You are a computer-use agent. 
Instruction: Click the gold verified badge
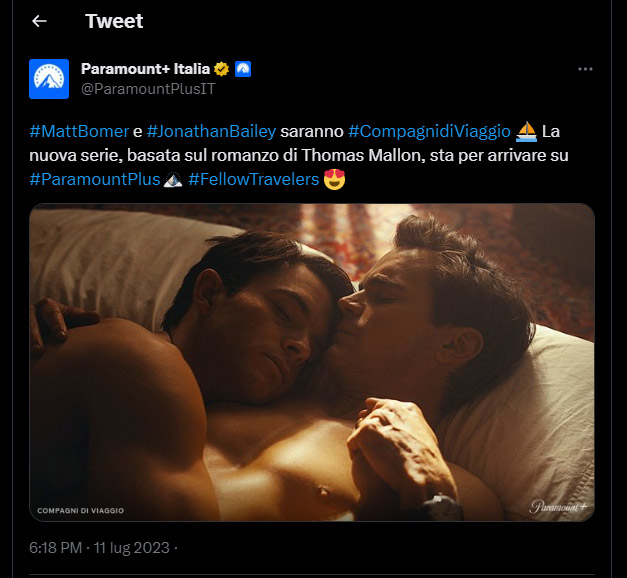click(223, 69)
